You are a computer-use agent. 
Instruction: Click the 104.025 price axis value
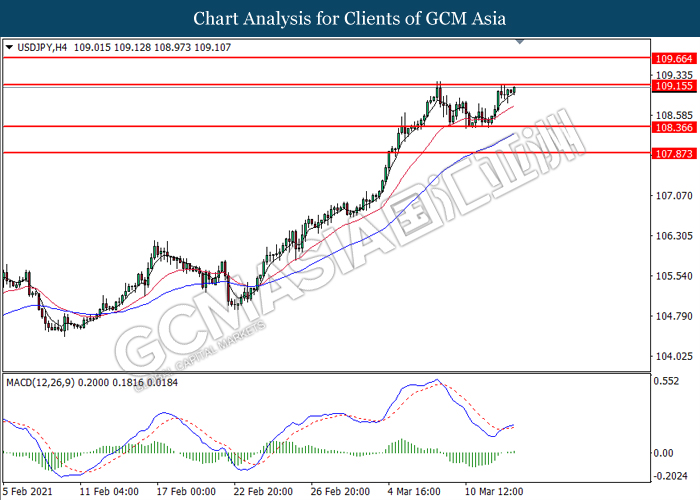click(674, 356)
